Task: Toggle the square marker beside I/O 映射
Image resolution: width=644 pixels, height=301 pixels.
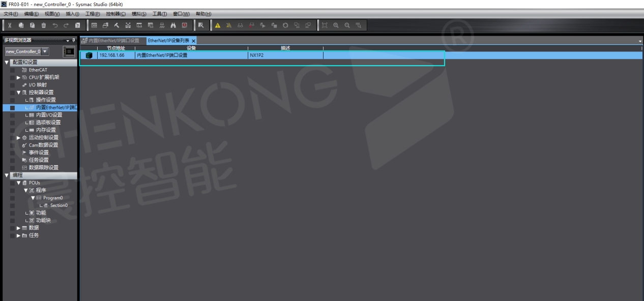Action: click(12, 85)
